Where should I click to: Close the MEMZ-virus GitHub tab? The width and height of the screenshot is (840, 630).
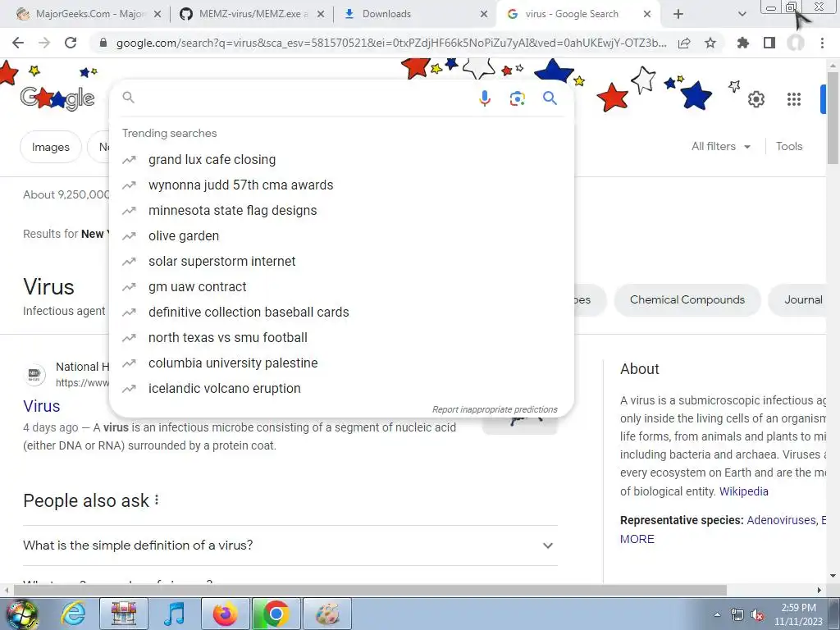click(x=321, y=15)
